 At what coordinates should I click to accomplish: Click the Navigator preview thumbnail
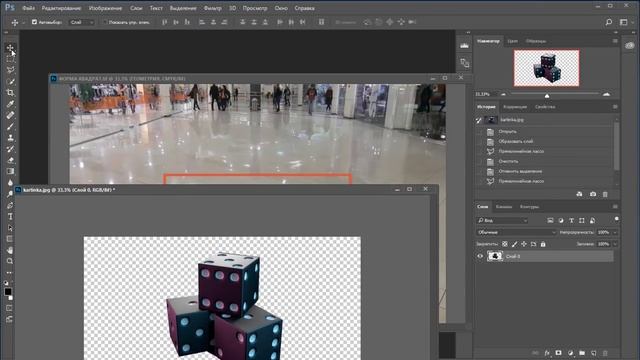546,68
